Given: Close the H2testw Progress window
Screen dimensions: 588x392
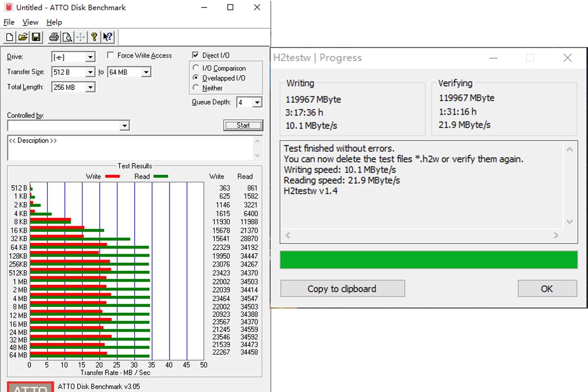Looking at the screenshot, I should pos(567,58).
